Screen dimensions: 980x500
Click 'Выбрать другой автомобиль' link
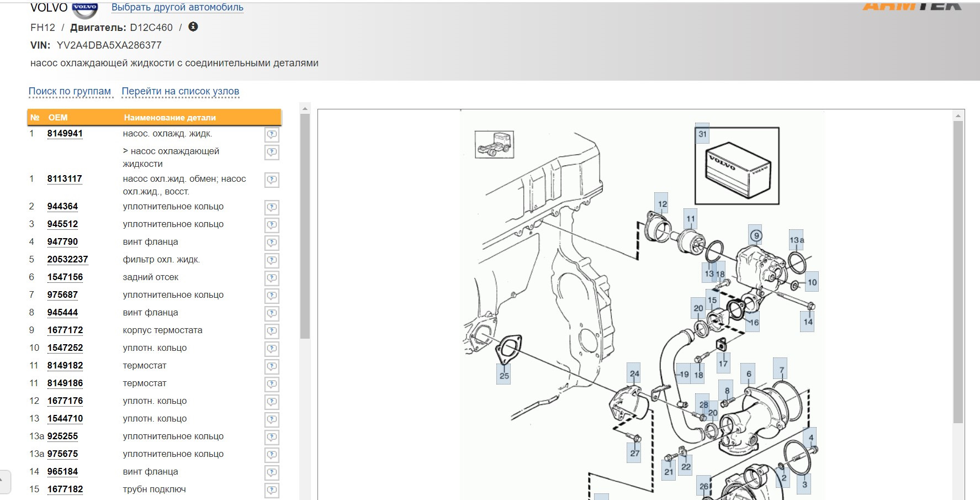coord(177,8)
